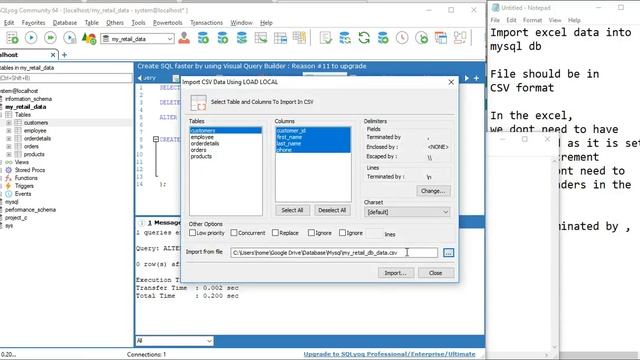640x360 pixels.
Task: Open the User Manager person icon
Action: [x=184, y=38]
